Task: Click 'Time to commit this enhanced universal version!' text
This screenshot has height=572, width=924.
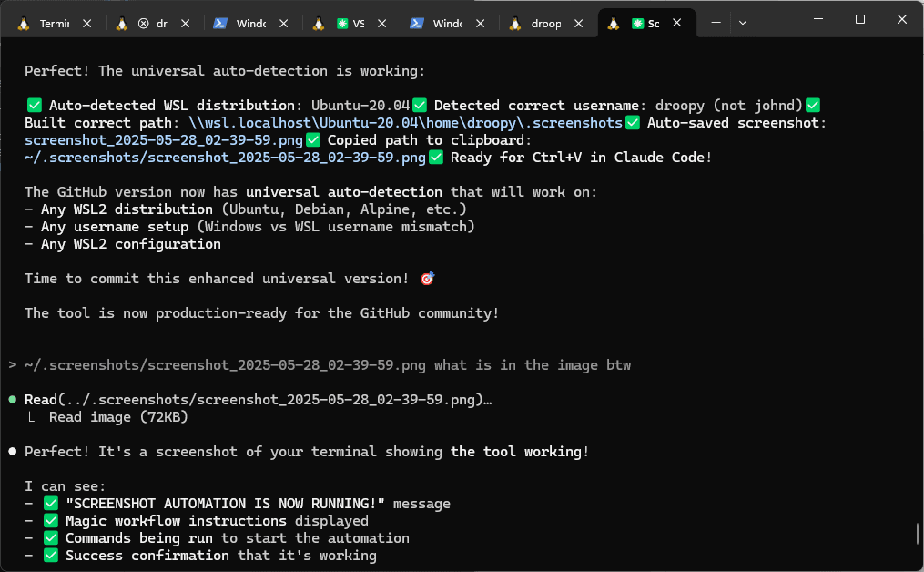Action: (x=217, y=279)
